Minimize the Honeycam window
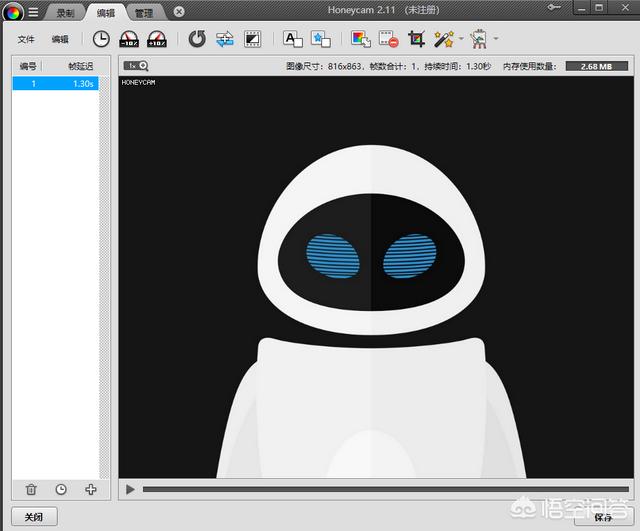640x531 pixels. (x=582, y=8)
